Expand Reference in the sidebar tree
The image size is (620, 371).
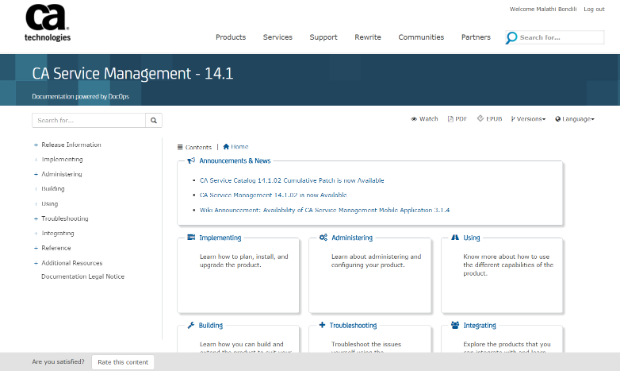point(36,248)
